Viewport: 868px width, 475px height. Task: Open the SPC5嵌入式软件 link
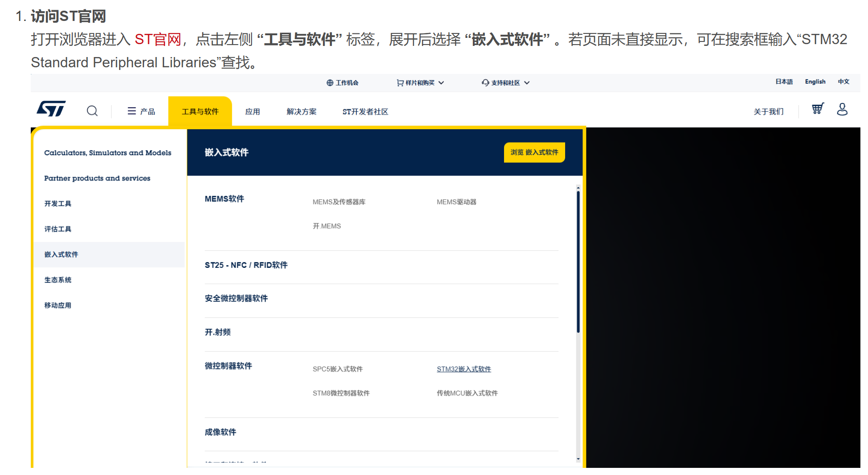pos(338,369)
